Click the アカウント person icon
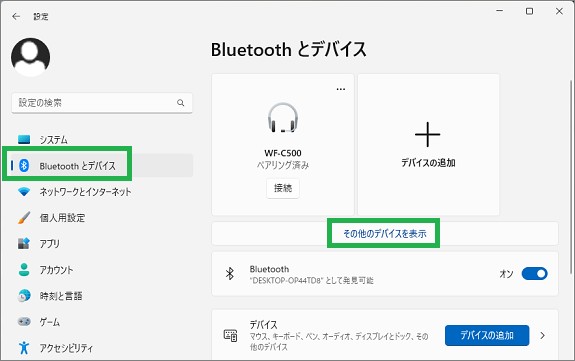 click(x=24, y=270)
